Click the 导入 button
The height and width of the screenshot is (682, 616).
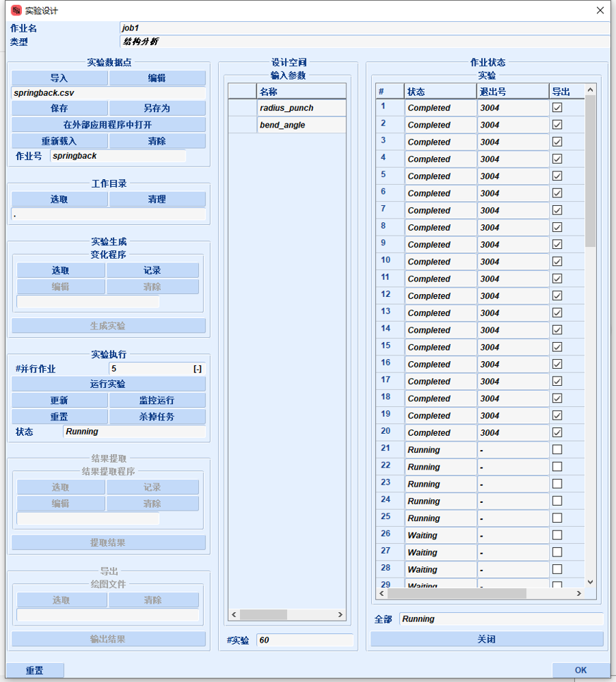point(59,78)
